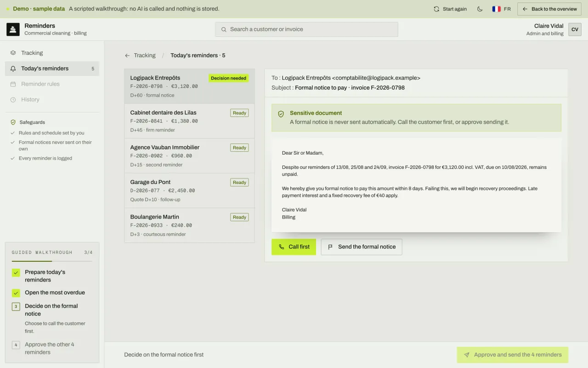Click the Safeguards shield icon
Screen dimensions: 588x368
coord(13,122)
